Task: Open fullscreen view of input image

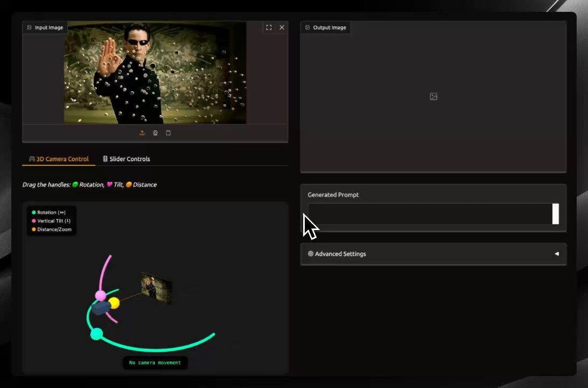Action: (x=269, y=27)
